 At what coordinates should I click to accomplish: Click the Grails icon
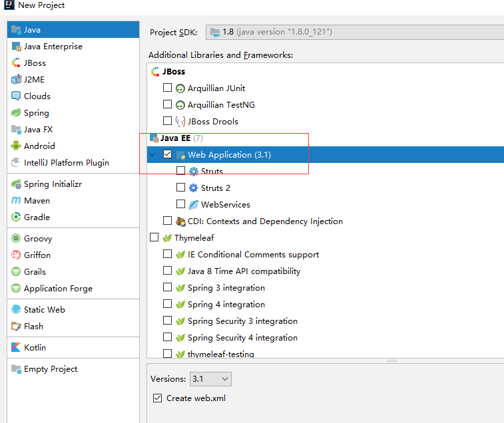(16, 272)
